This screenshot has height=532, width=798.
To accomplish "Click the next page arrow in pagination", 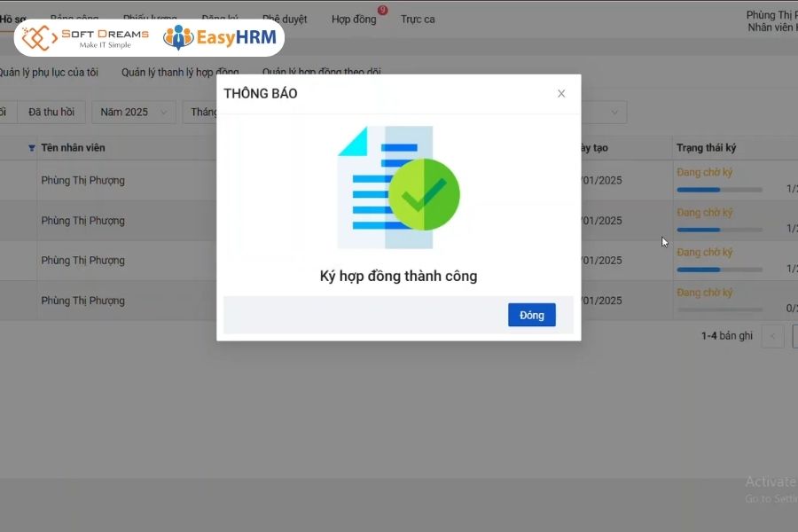I will 794,336.
